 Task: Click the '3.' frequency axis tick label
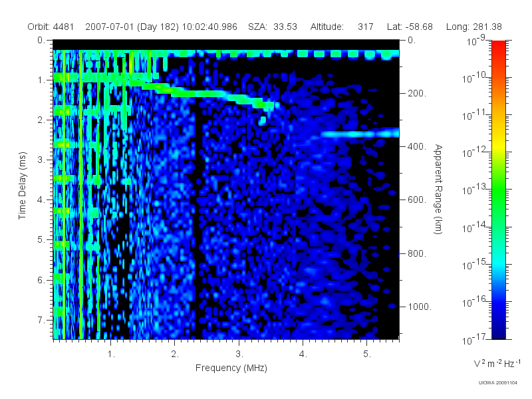(239, 354)
